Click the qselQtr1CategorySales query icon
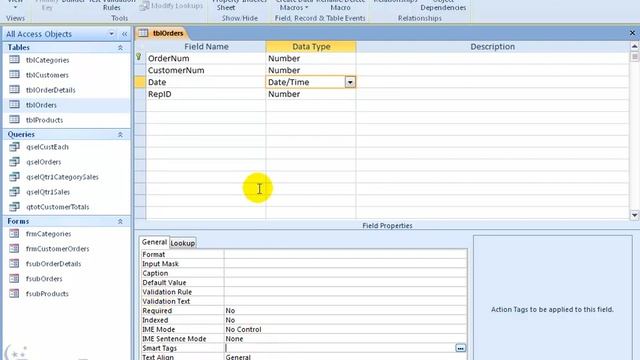640x360 pixels. click(x=14, y=177)
